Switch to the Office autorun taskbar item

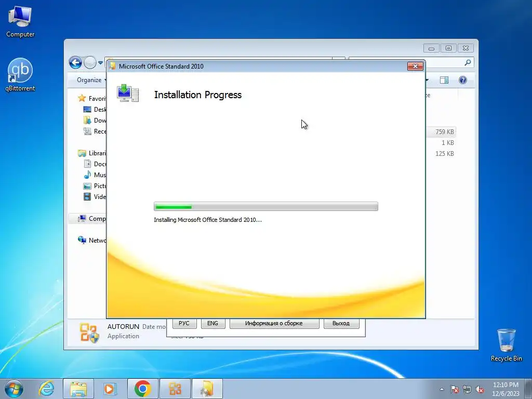pos(175,389)
